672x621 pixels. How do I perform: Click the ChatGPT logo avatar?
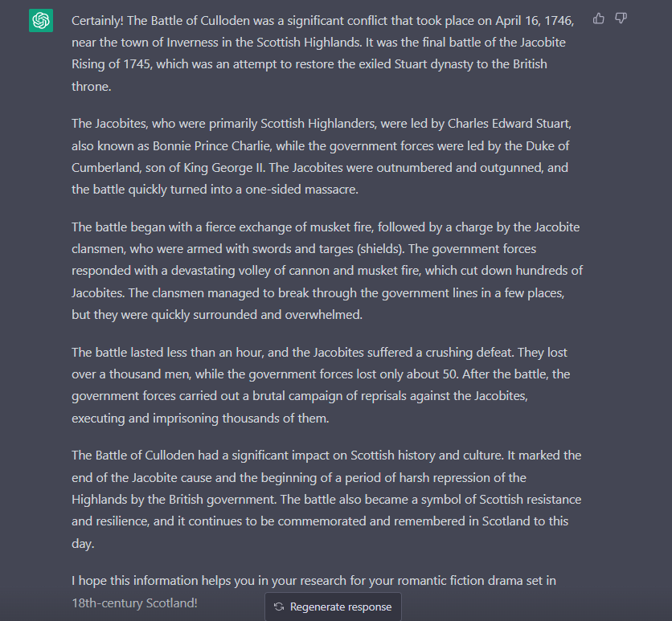41,20
